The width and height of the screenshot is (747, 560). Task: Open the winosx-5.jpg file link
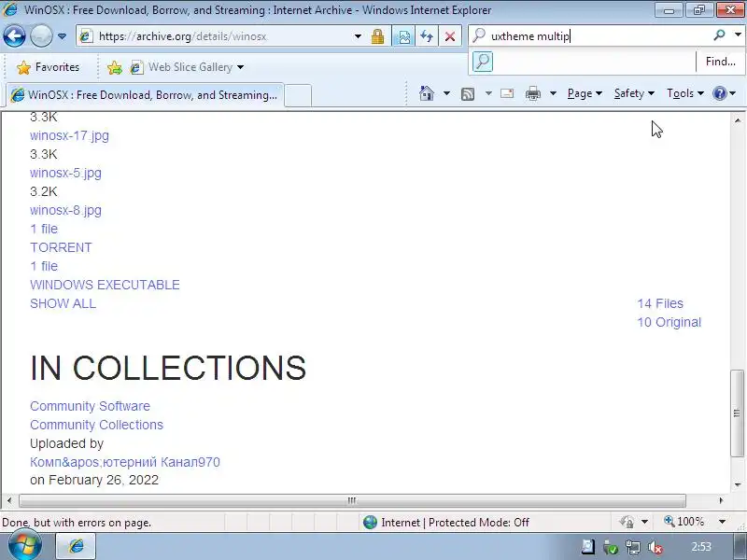click(x=65, y=173)
